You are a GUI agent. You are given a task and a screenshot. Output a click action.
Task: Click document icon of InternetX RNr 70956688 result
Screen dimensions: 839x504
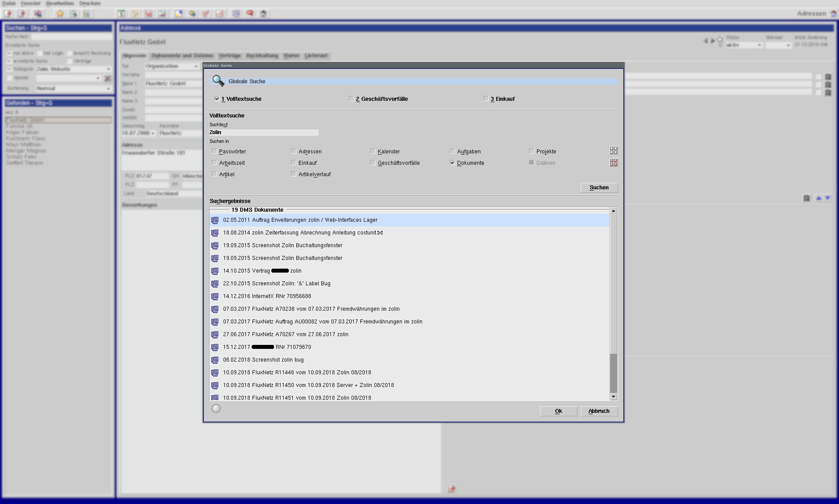point(215,297)
